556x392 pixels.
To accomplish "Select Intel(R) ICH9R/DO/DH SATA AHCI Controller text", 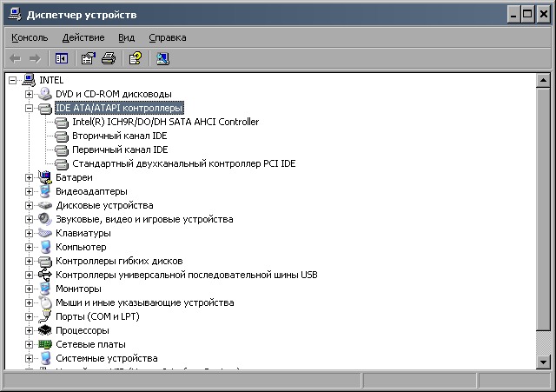I will click(166, 122).
